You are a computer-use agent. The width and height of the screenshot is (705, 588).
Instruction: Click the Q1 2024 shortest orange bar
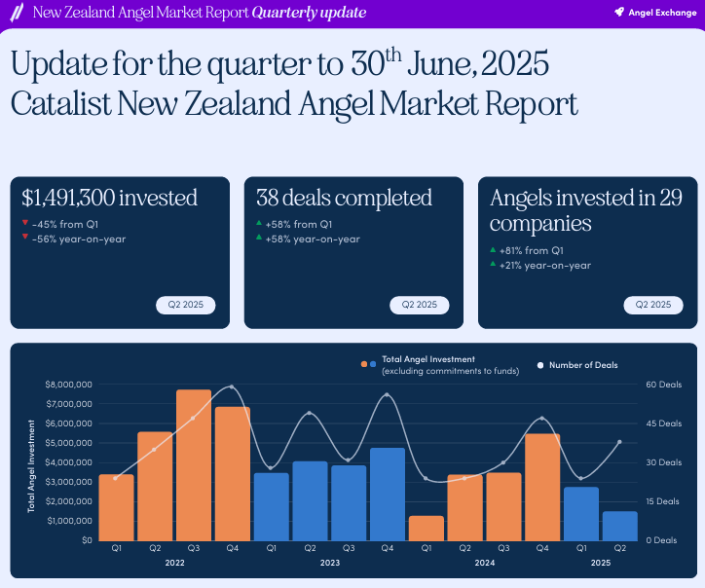pyautogui.click(x=427, y=529)
